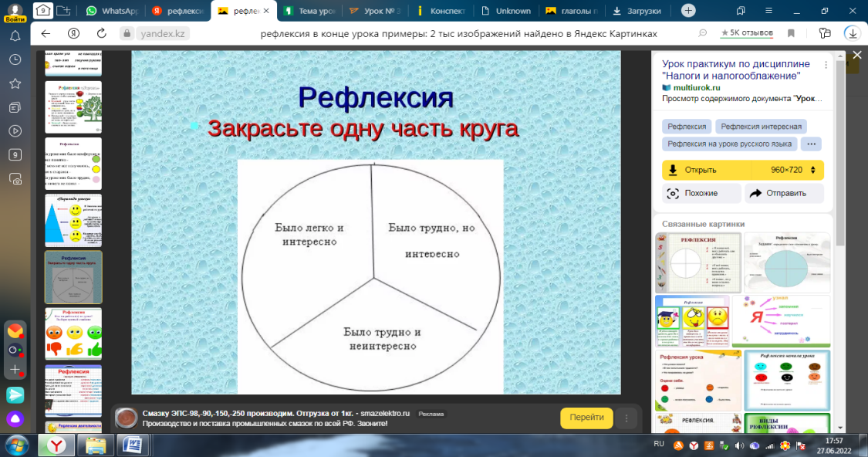Image resolution: width=868 pixels, height=457 pixels.
Task: Open video play icon in sidebar
Action: (x=15, y=131)
